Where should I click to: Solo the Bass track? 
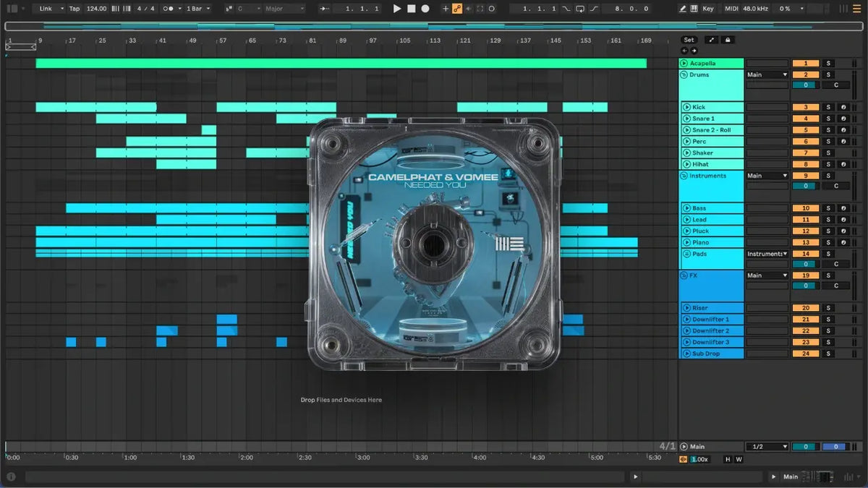pyautogui.click(x=829, y=208)
